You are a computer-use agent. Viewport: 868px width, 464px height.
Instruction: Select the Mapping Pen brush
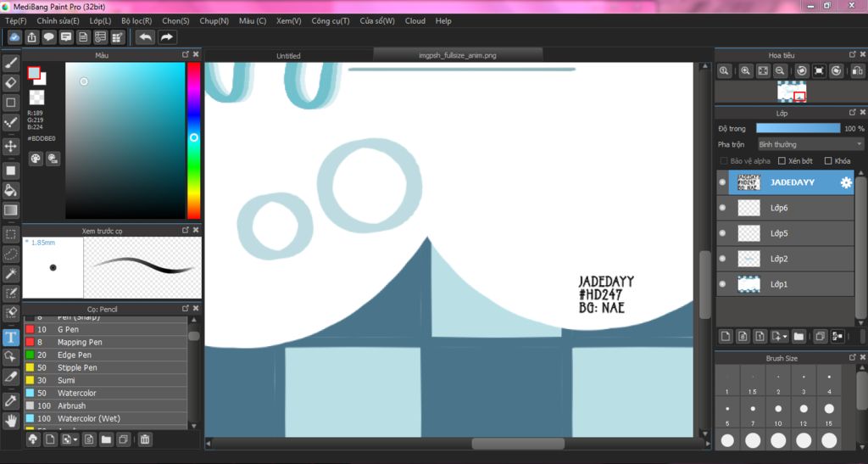(106, 342)
